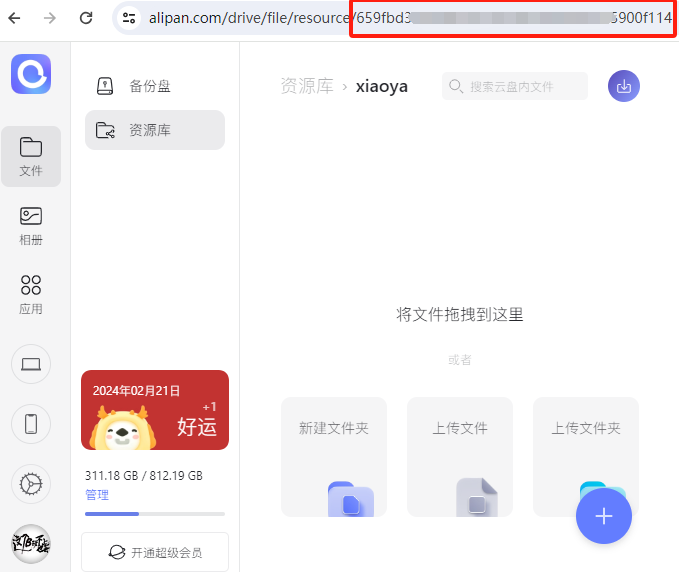Click the circular clock-style sidebar icon
Screen dimensions: 679x572
(31, 484)
